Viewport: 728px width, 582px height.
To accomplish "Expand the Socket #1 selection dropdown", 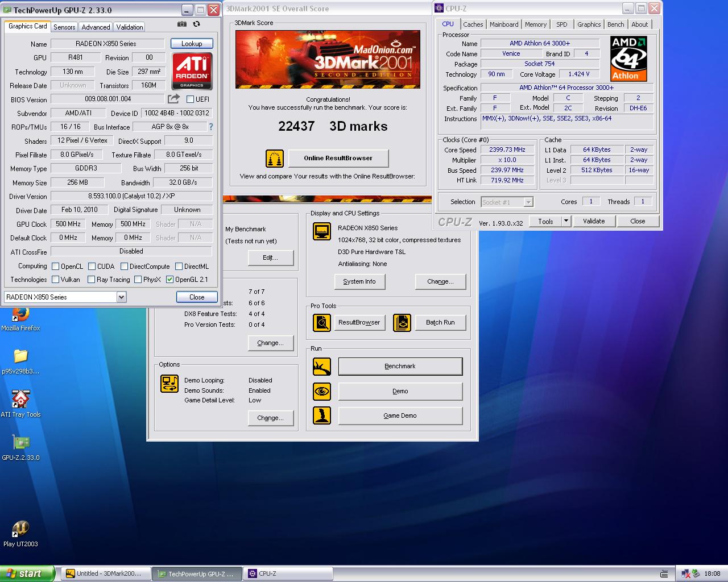I will (528, 202).
